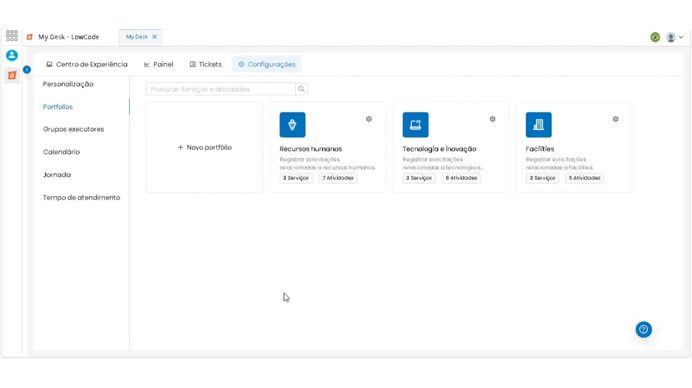Click the My Desk - LowCode logo icon
Image resolution: width=692 pixels, height=388 pixels.
click(x=30, y=37)
